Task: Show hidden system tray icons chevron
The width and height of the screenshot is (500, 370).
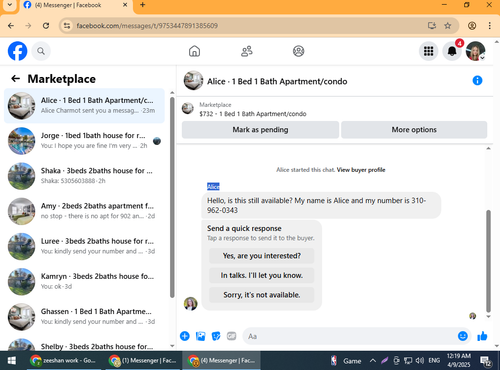Action: (x=373, y=360)
